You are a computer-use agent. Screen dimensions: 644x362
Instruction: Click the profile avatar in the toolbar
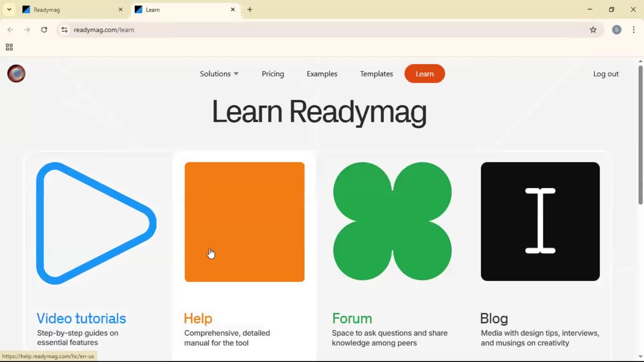(617, 30)
